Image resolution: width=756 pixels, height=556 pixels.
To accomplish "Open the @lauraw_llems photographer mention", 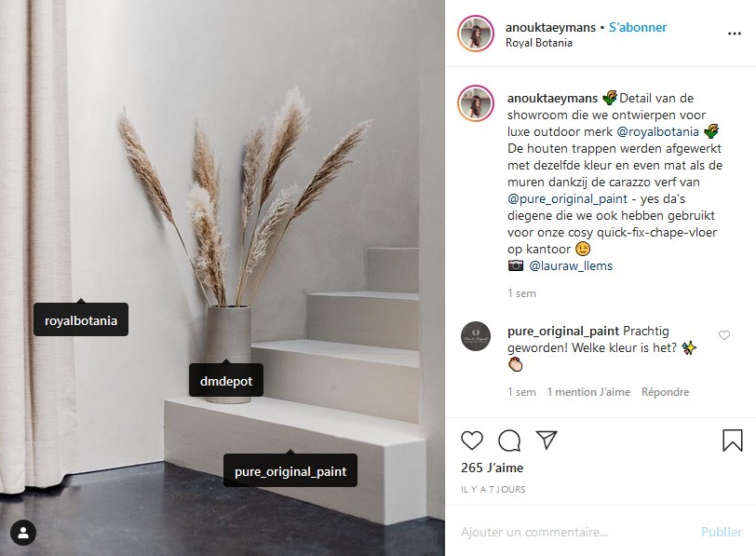I will coord(571,265).
